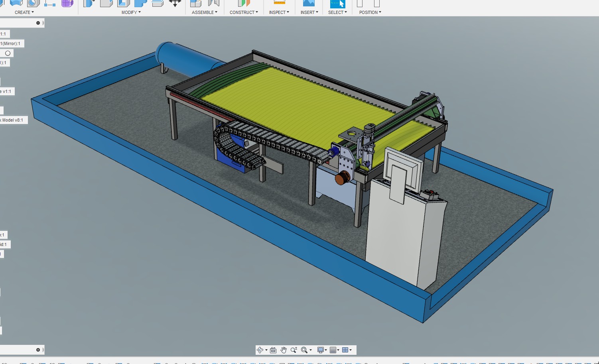Click the sketch line icon in Create
Image resolution: width=599 pixels, height=364 pixels.
[50, 3]
